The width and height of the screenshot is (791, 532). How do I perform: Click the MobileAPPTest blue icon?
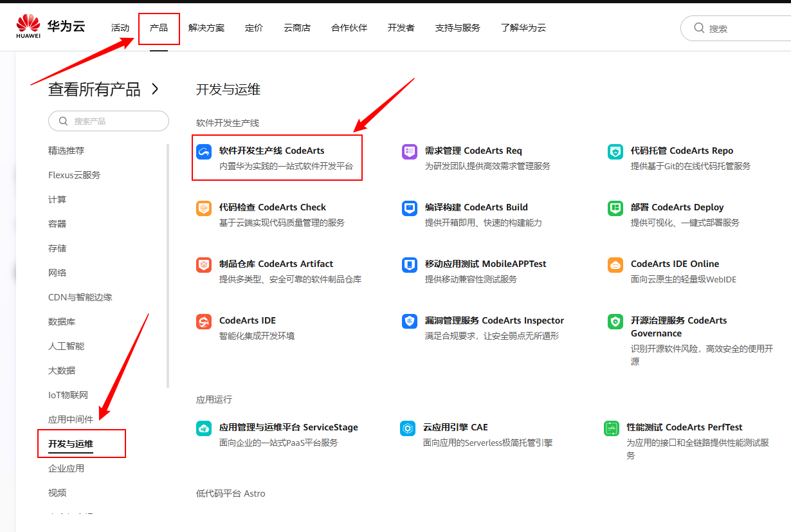pyautogui.click(x=410, y=265)
